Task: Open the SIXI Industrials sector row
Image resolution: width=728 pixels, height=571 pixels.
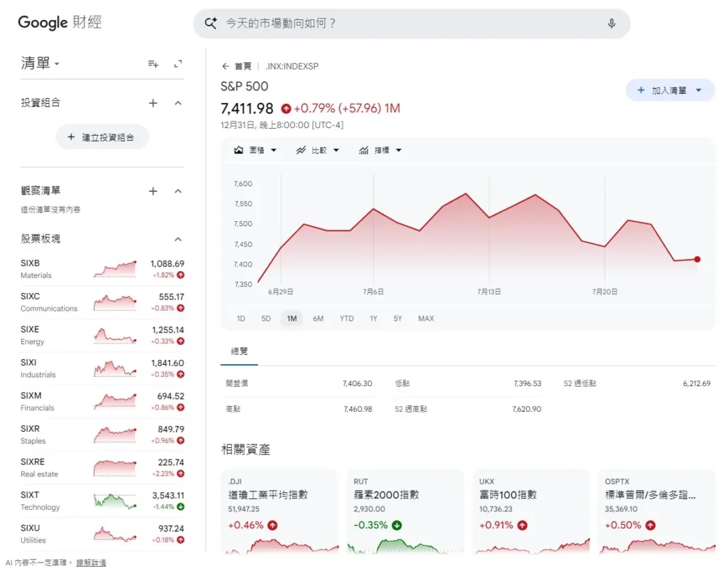Action: click(102, 368)
